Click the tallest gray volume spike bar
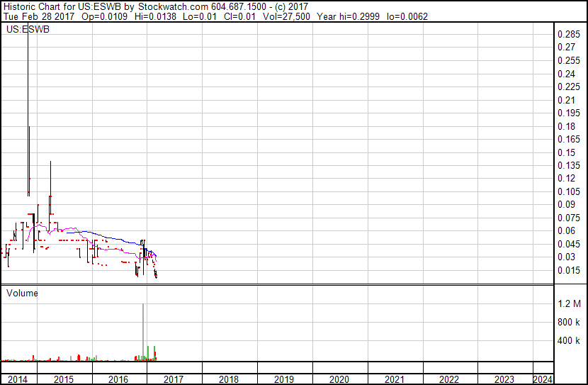The height and width of the screenshot is (385, 588). [x=143, y=333]
